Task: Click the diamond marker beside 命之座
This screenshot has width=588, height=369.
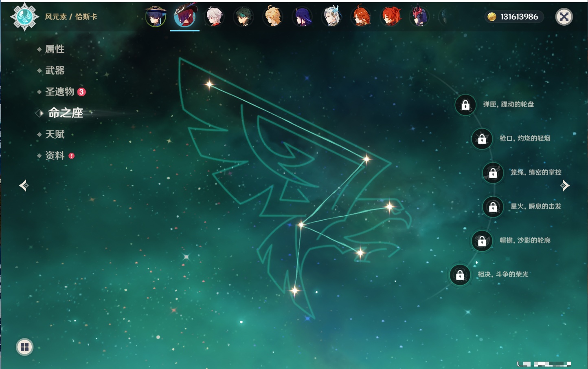Action: pyautogui.click(x=39, y=113)
